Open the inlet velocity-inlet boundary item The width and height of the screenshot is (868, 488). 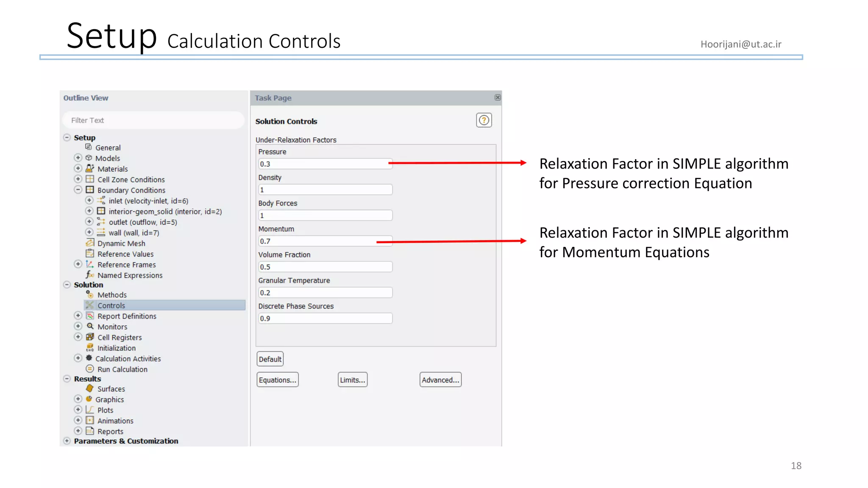148,201
